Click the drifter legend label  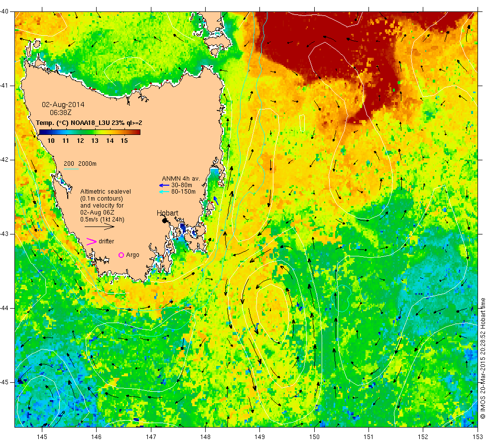pyautogui.click(x=107, y=241)
